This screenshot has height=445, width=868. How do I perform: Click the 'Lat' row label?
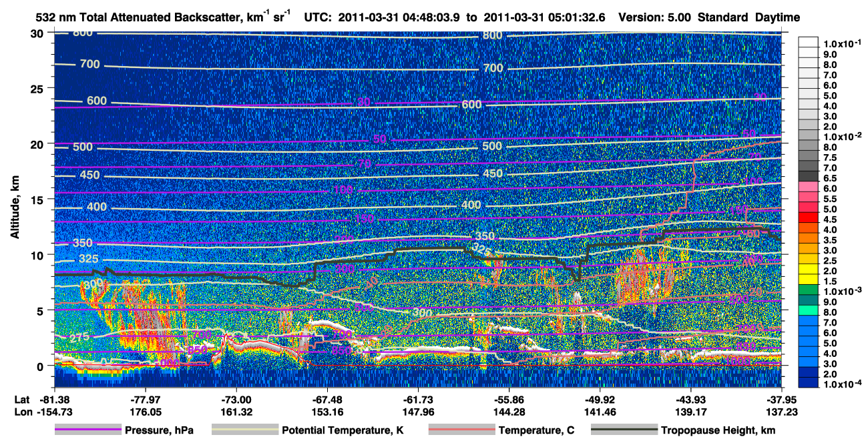pyautogui.click(x=22, y=400)
